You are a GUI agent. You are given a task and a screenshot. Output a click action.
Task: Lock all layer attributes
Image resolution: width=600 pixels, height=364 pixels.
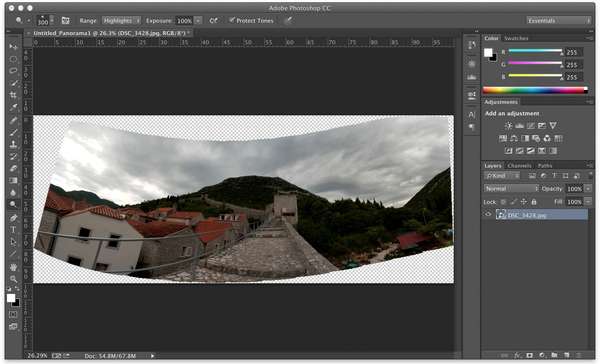(534, 201)
